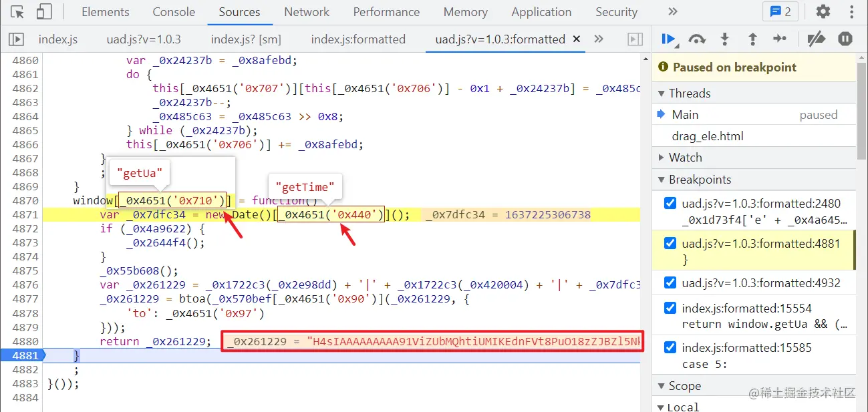Viewport: 868px width, 412px height.
Task: Click the getTime tooltip value
Action: (x=305, y=188)
